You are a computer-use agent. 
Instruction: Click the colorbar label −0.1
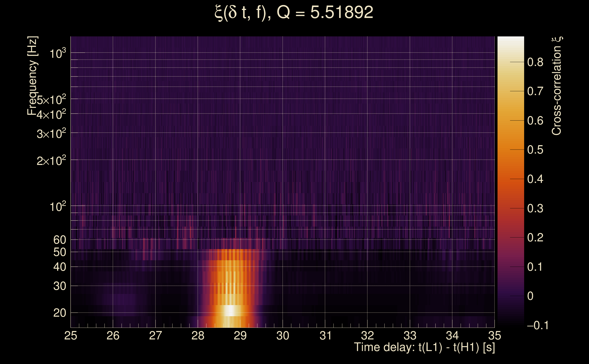[538, 326]
